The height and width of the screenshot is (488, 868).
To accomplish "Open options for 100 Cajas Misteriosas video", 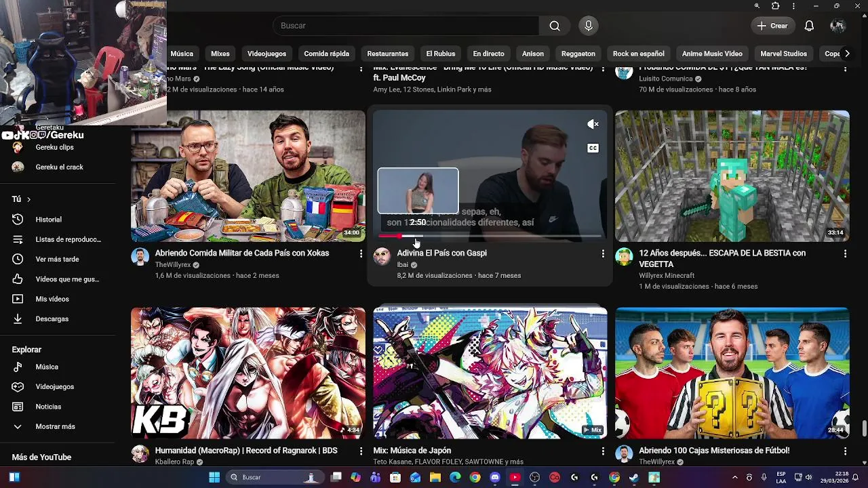I will pos(845,451).
